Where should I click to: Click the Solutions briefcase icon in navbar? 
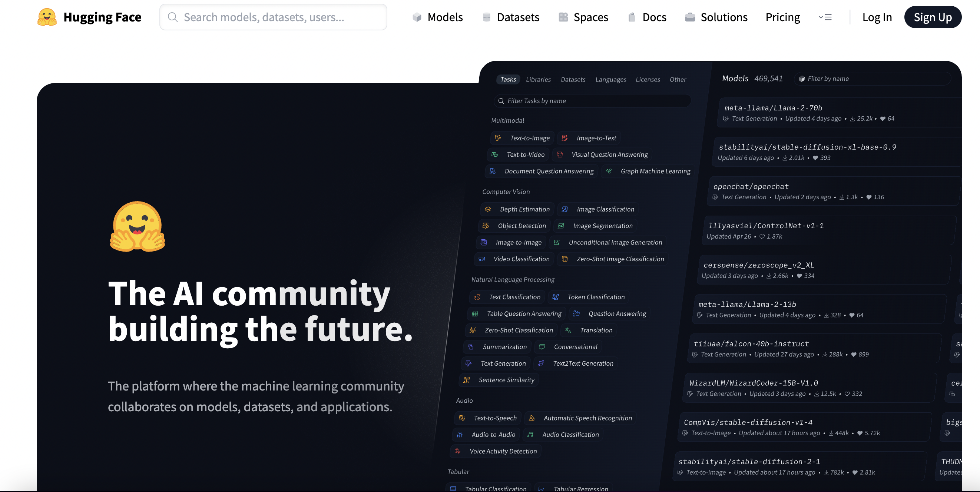pyautogui.click(x=690, y=17)
